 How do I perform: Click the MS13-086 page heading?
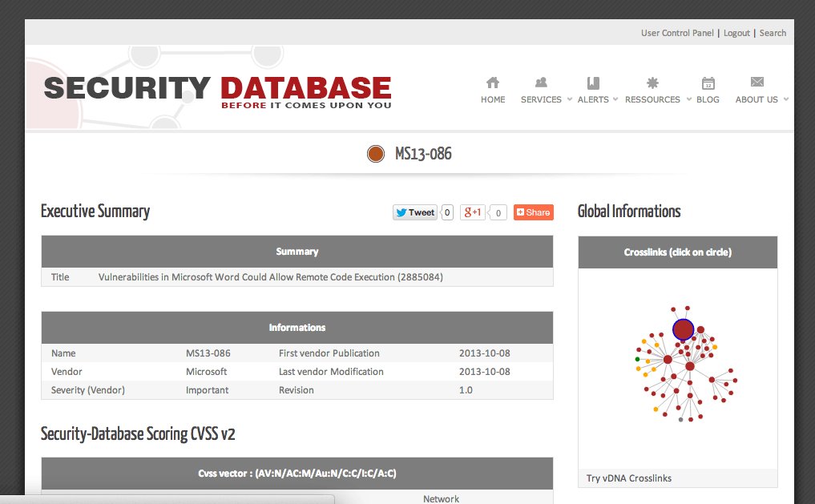point(423,154)
